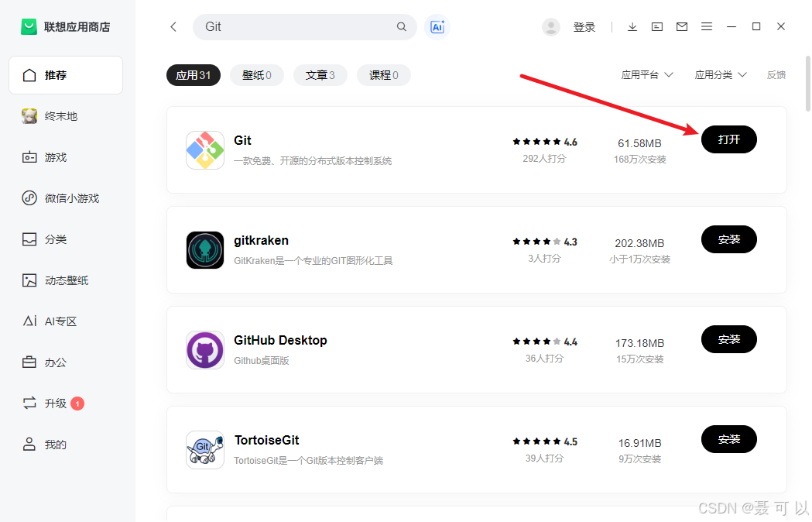Click the 反馈 link
Viewport: 812px width, 522px height.
coord(776,75)
